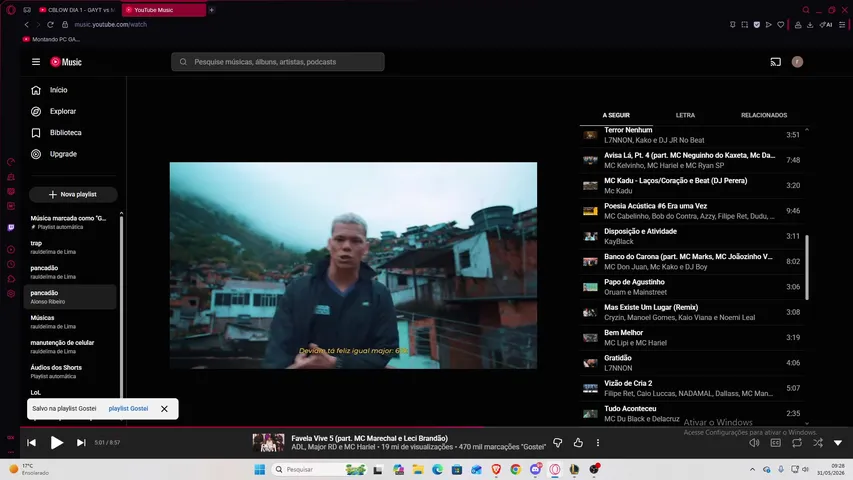Switch to LETRA tab
Image resolution: width=853 pixels, height=480 pixels.
(685, 115)
